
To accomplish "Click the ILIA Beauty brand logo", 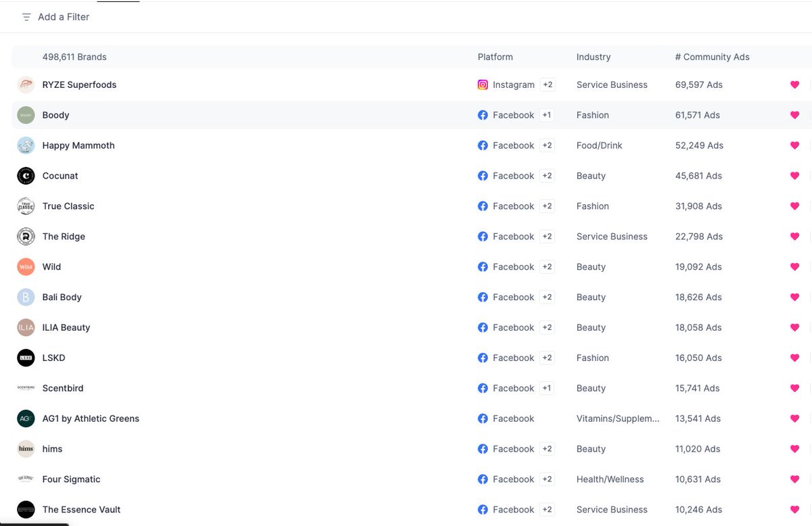I will tap(26, 327).
